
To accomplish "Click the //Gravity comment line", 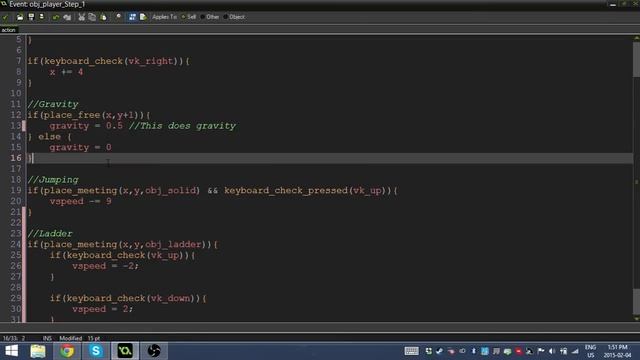I will pos(53,104).
